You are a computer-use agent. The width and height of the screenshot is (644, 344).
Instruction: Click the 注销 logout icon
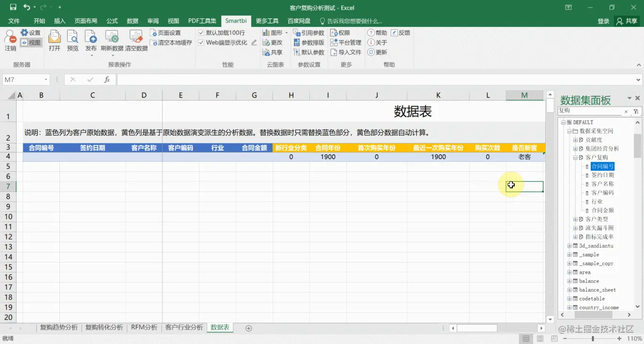point(10,42)
